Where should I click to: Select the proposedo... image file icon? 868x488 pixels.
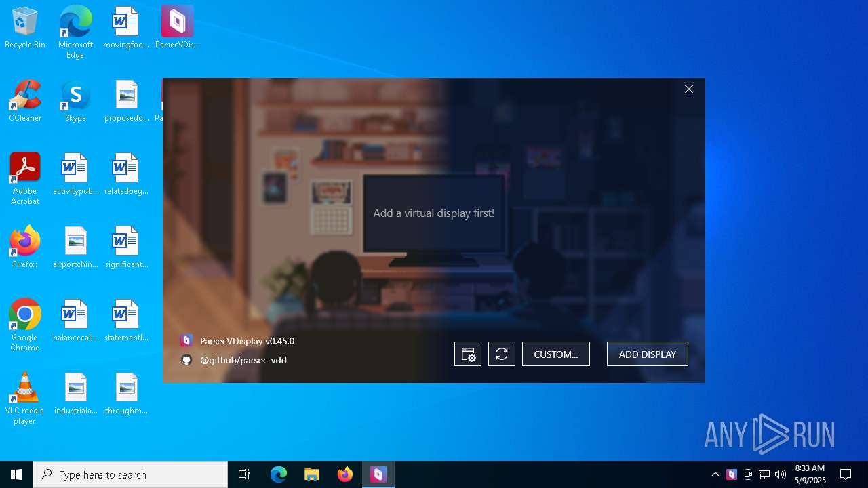coord(126,101)
